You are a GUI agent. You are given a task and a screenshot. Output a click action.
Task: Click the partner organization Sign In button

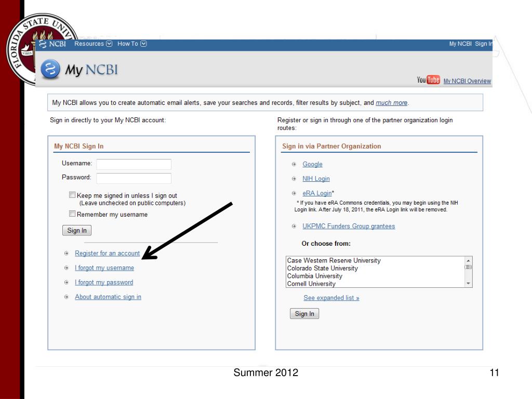(304, 314)
